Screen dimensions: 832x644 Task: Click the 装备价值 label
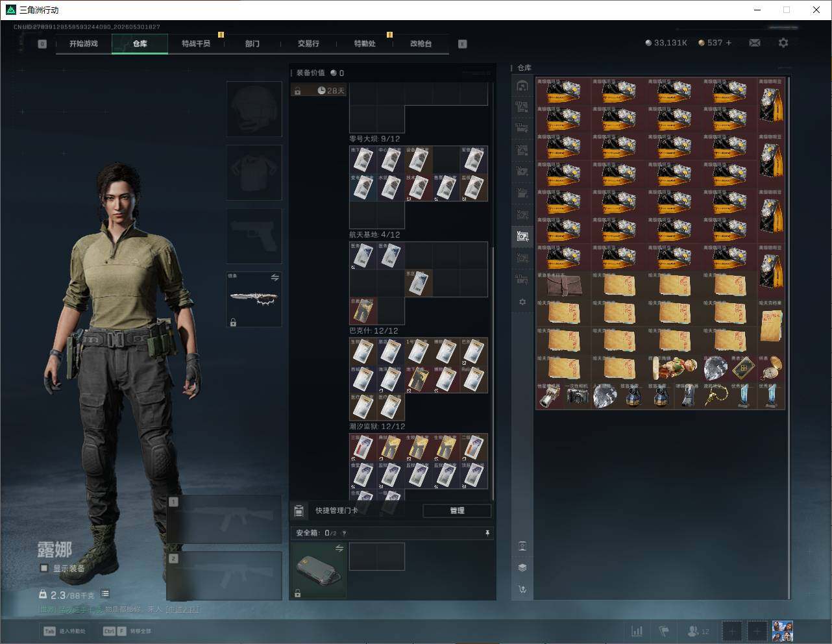310,73
